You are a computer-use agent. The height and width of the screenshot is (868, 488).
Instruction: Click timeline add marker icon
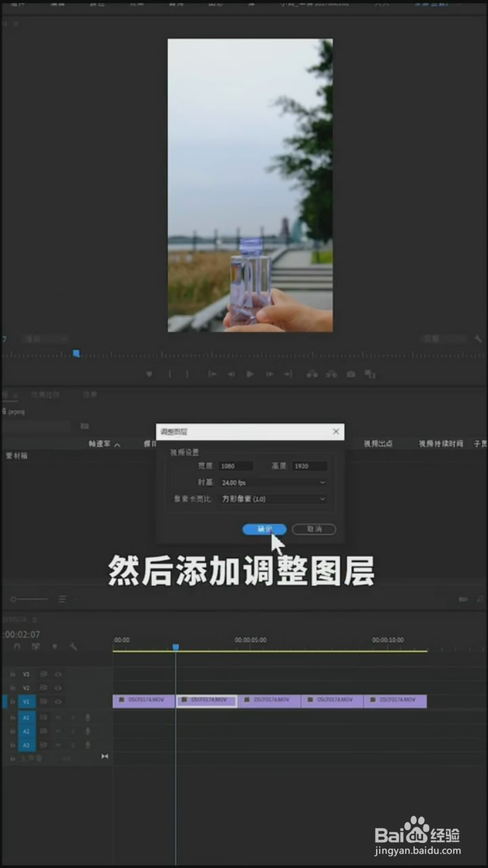[55, 647]
